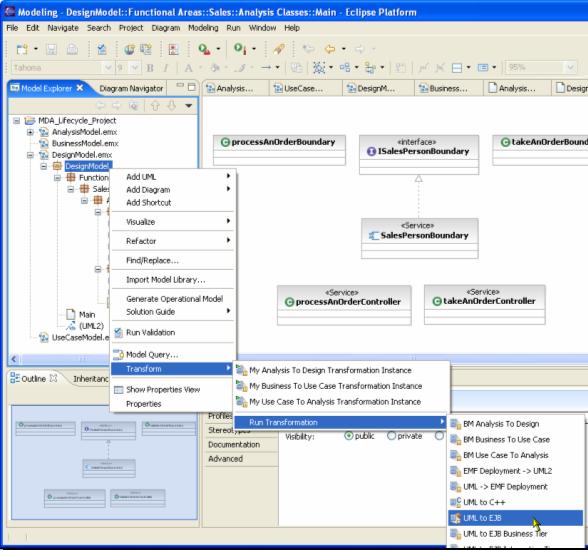Select the processAnOrderController class shape

point(344,305)
